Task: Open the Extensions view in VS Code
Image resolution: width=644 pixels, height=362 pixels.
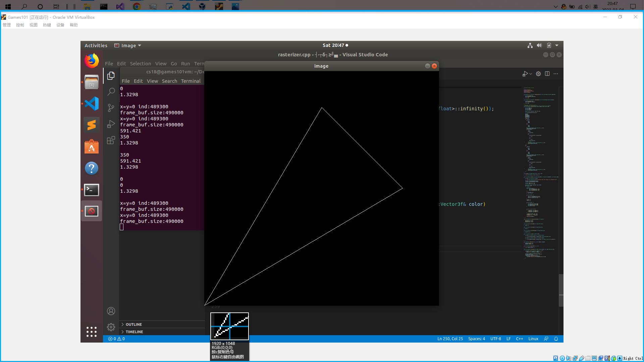Action: (111, 140)
